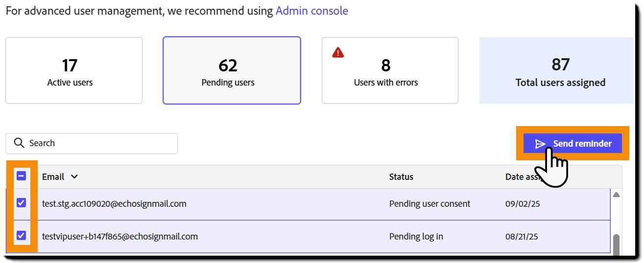Click the search magnifier icon
The image size is (644, 263).
click(19, 143)
